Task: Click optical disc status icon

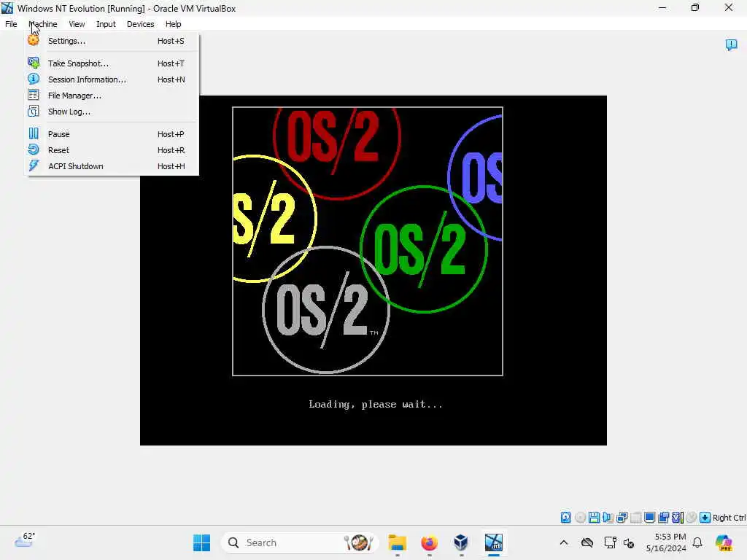Action: [x=580, y=518]
